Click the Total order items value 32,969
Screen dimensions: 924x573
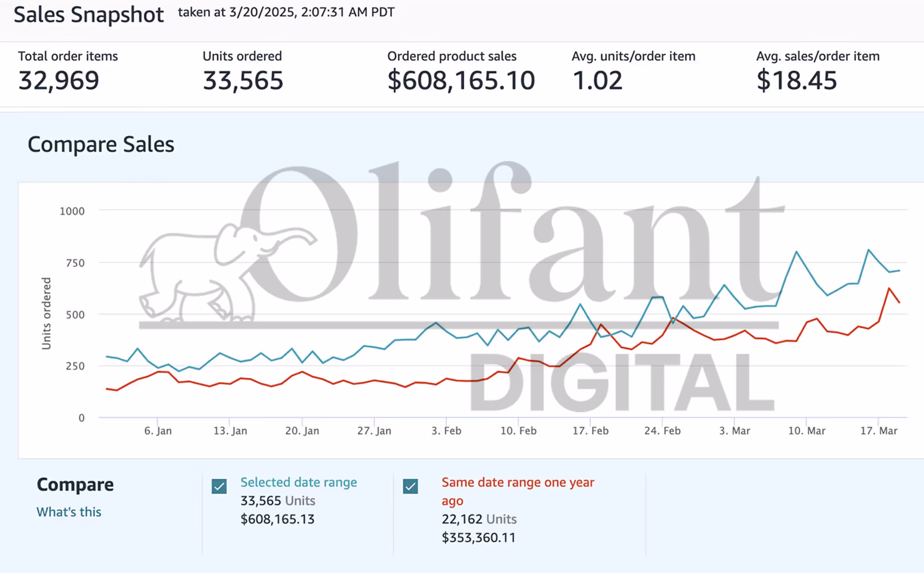tap(59, 81)
